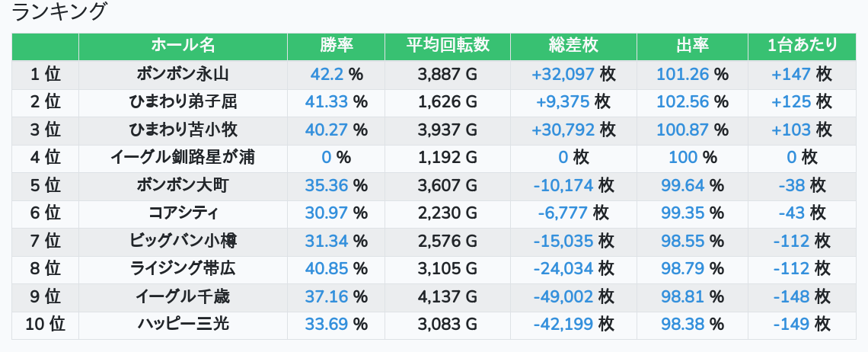
Task: Sort by the 総差枚 column header
Action: 573,46
